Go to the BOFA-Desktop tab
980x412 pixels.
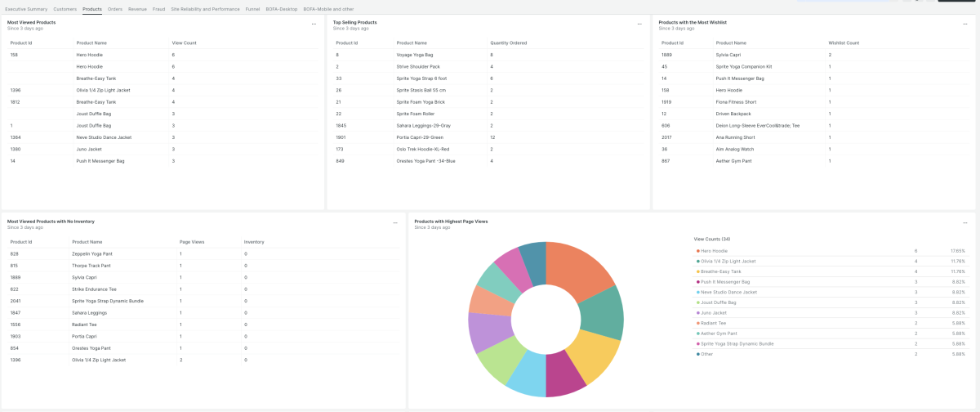tap(282, 9)
